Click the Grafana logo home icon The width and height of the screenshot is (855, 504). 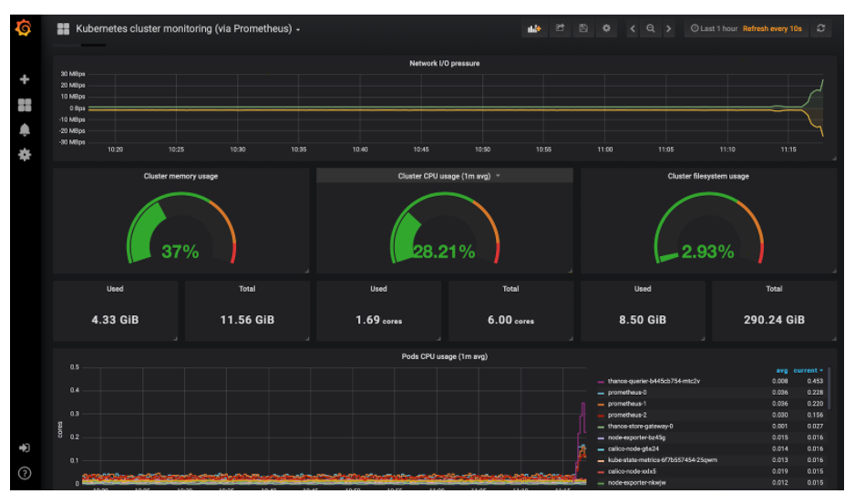coord(25,29)
